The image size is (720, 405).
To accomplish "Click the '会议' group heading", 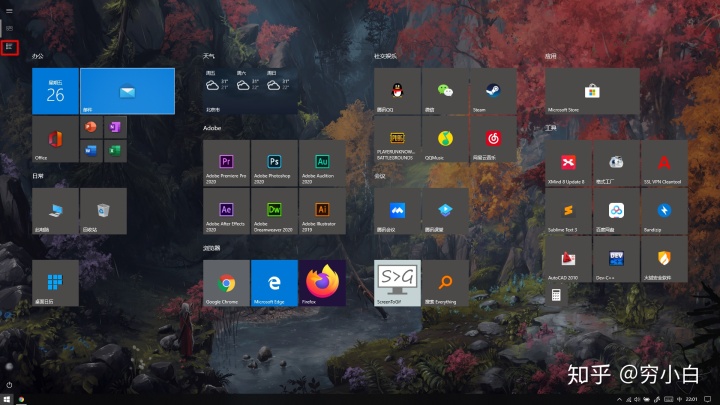I will pos(380,176).
